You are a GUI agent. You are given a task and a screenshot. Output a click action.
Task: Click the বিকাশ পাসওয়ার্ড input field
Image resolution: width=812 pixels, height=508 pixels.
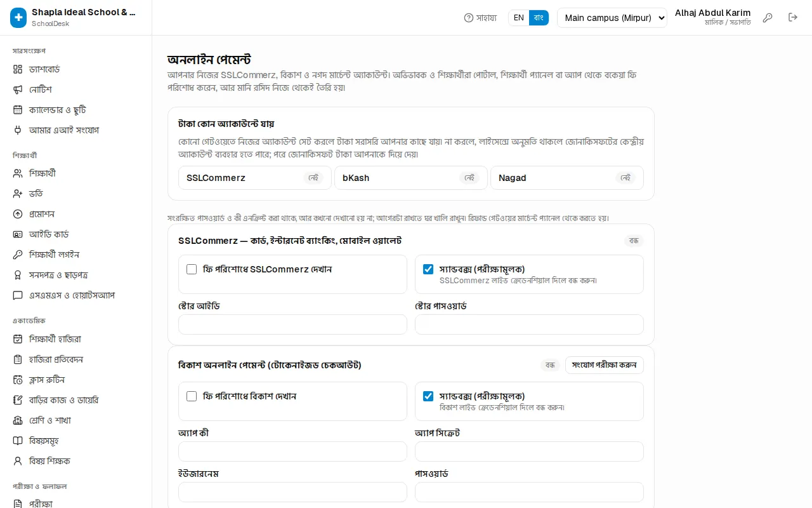tap(529, 492)
